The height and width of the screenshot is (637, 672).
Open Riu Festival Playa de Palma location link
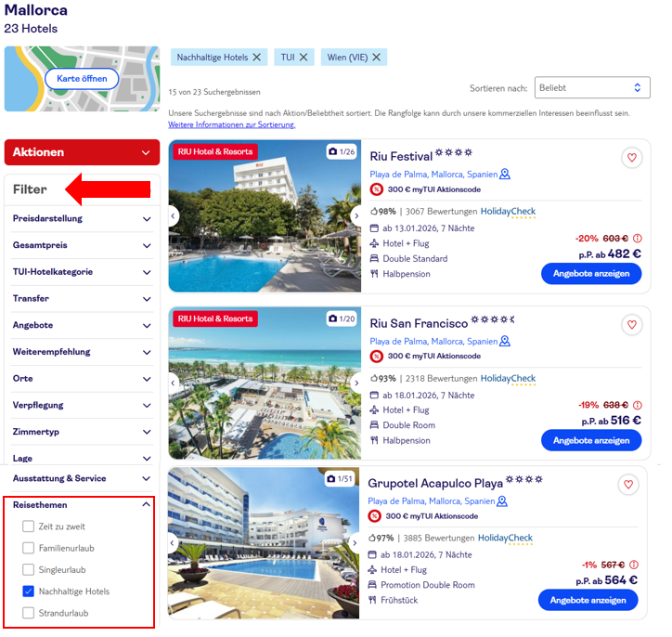(433, 175)
